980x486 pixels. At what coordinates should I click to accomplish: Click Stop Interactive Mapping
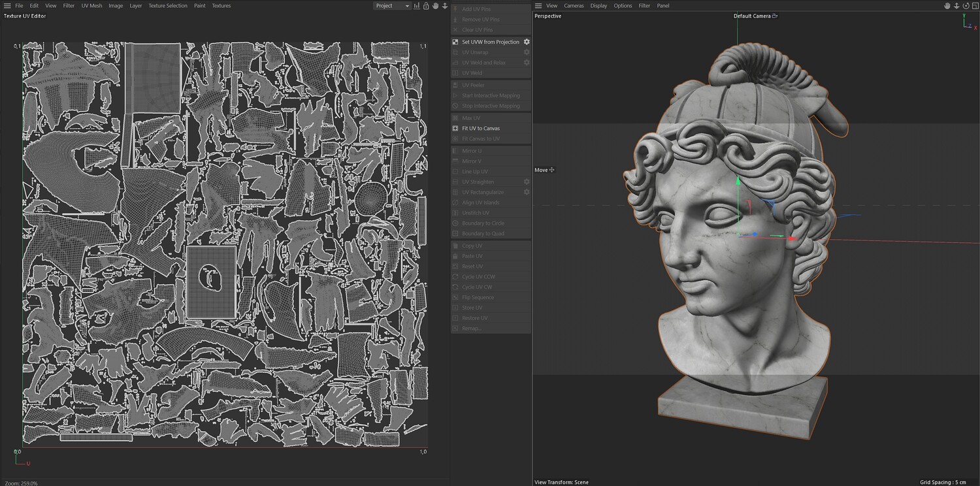[x=491, y=106]
